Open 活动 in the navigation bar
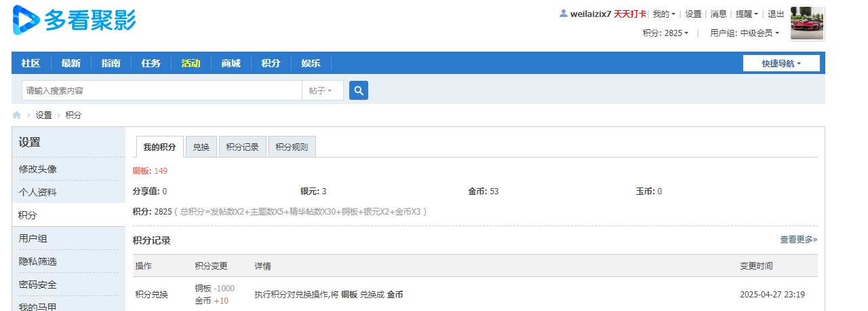This screenshot has width=868, height=311. [191, 63]
